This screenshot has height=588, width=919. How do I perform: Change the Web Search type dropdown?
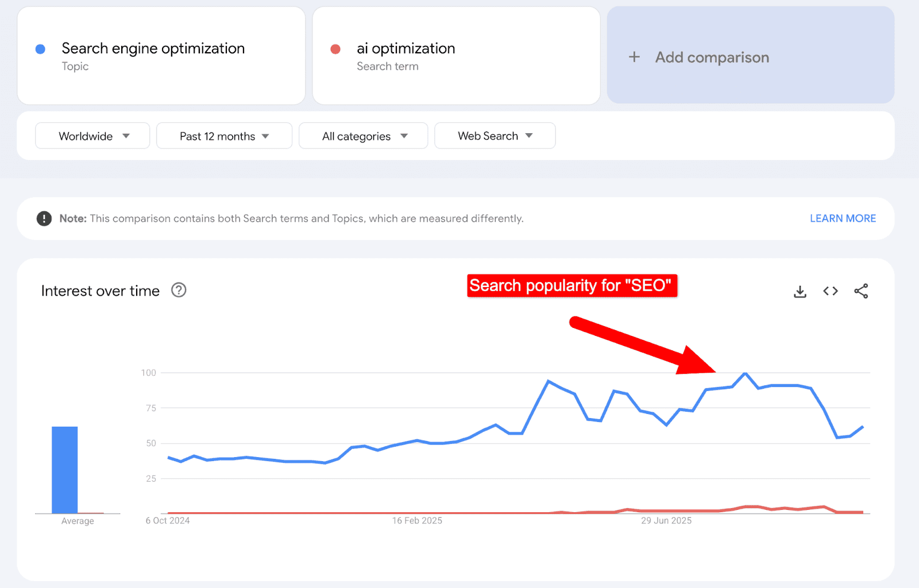point(495,136)
